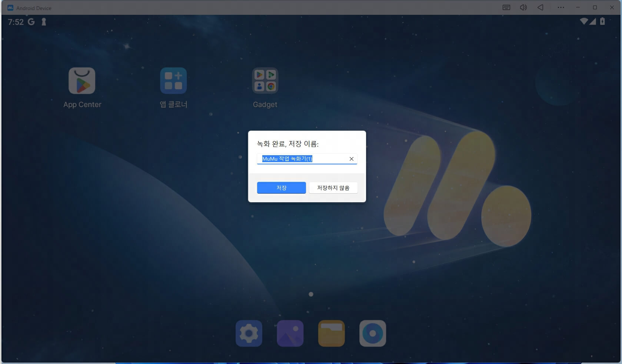
Task: Open the 앱 클로너 app cloner icon
Action: (x=173, y=81)
